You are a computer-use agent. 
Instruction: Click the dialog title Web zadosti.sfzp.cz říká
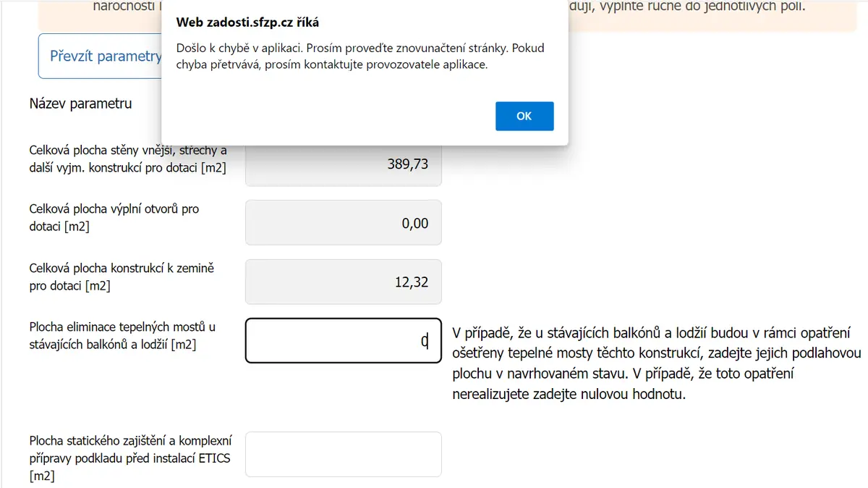248,22
